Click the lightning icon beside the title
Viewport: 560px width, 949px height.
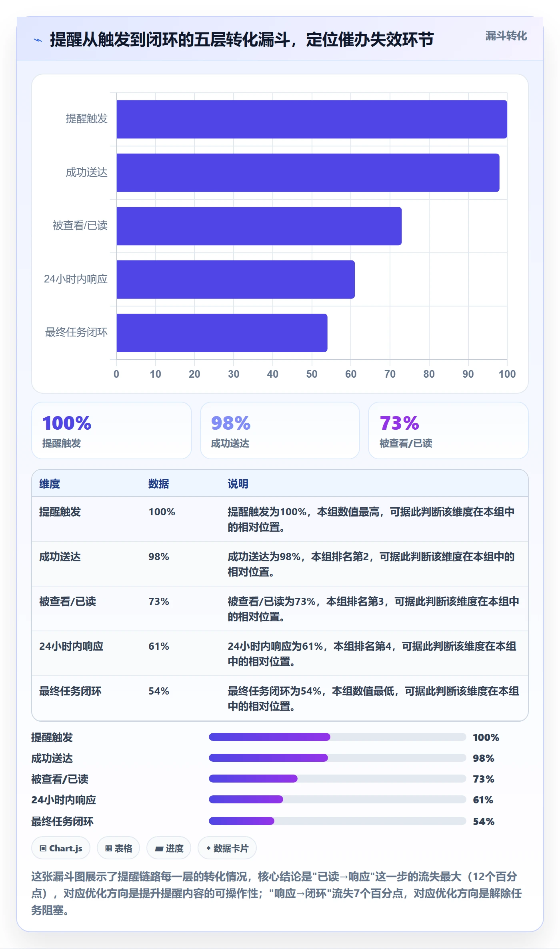pos(38,40)
